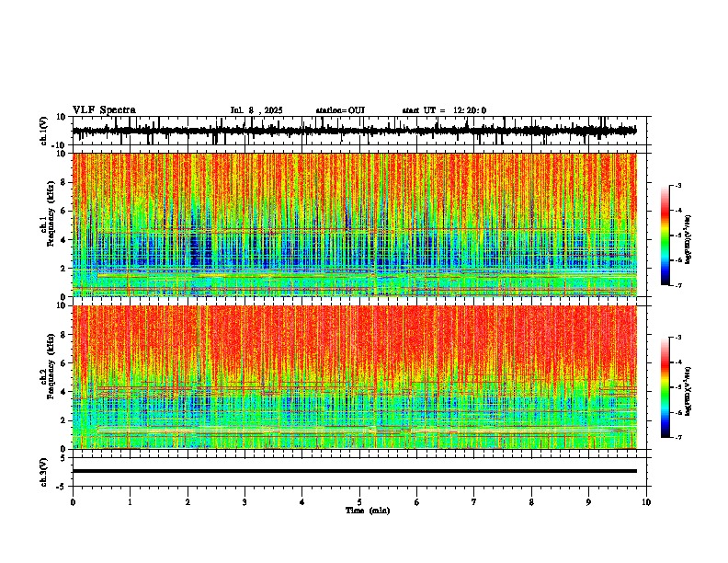Click the ch.2 spectrogram color scale bar

665,387
